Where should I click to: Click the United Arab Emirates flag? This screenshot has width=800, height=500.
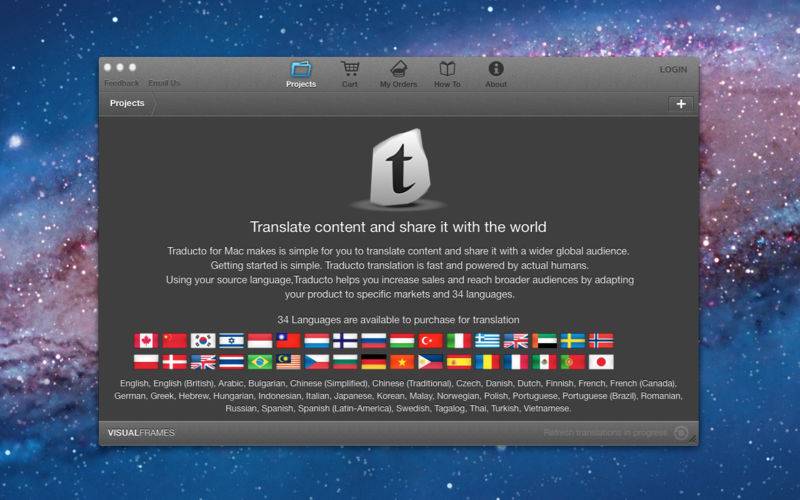(544, 341)
